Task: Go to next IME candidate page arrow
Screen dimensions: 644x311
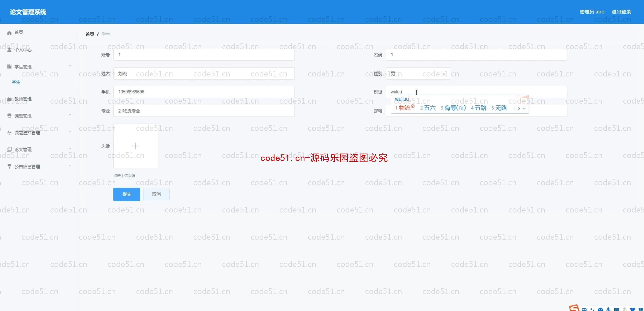Action: click(519, 108)
